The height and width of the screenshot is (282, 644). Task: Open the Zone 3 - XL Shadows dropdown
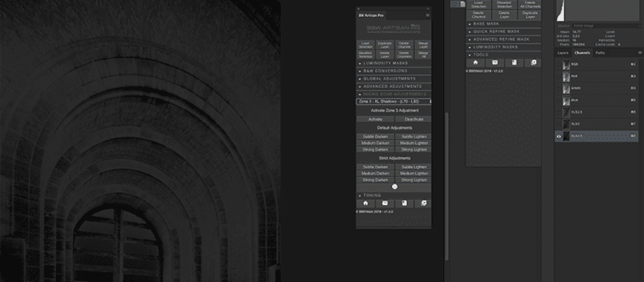(394, 102)
